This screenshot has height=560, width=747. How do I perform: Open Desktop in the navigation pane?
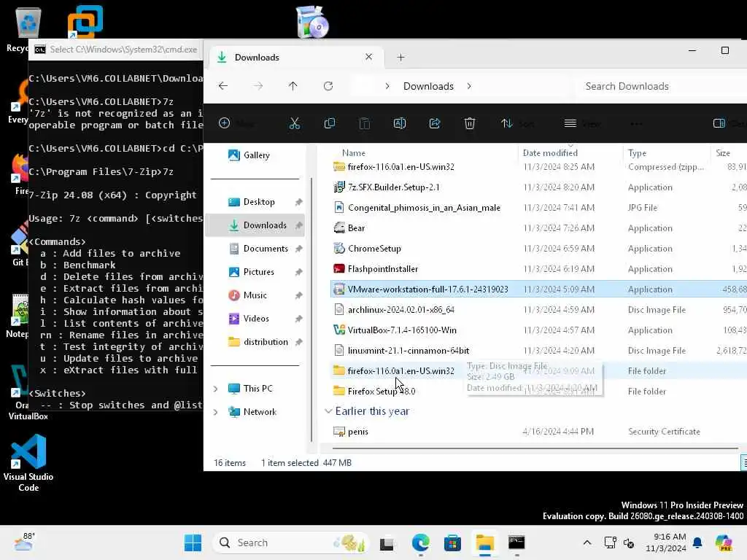point(259,202)
